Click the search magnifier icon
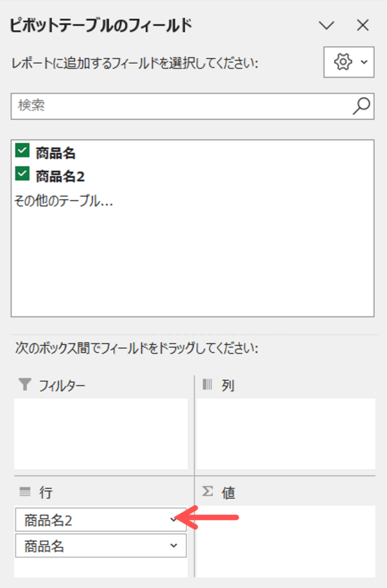 pos(361,106)
